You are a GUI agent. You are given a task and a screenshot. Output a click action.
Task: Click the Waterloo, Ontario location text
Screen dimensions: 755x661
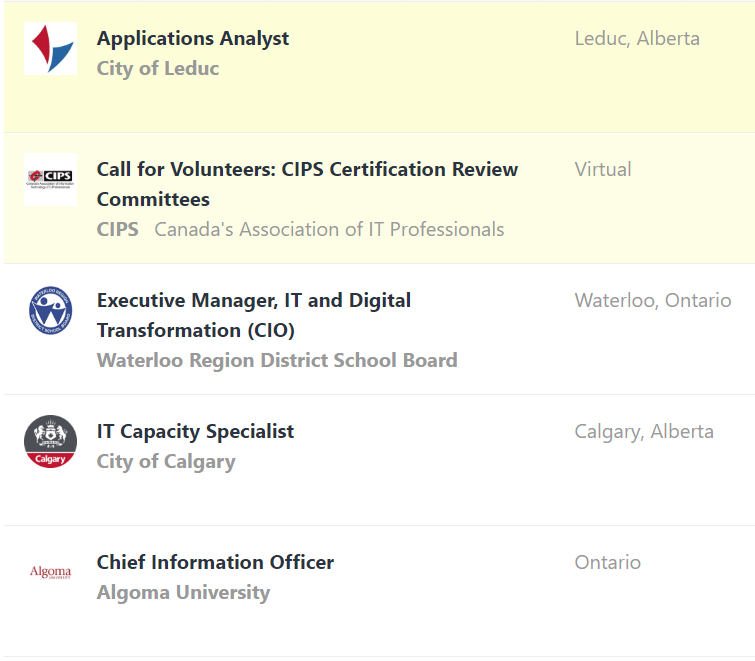(x=653, y=301)
